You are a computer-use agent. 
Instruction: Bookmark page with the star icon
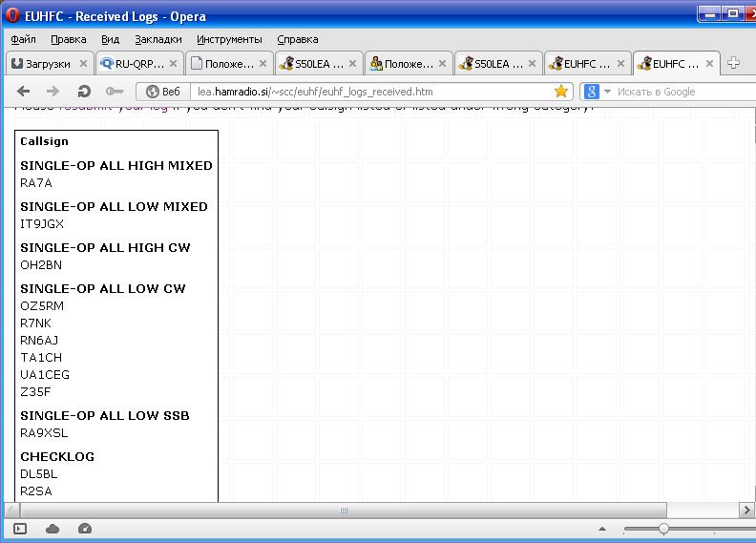pos(561,92)
